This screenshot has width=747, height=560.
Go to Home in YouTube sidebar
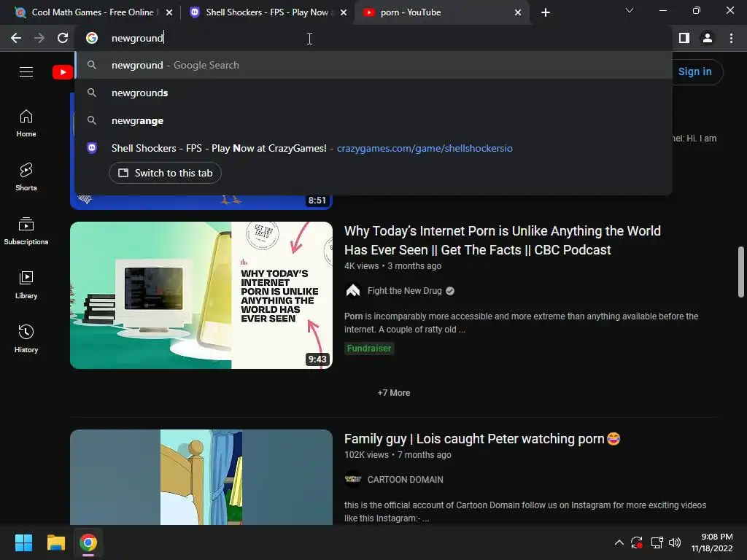[26, 123]
